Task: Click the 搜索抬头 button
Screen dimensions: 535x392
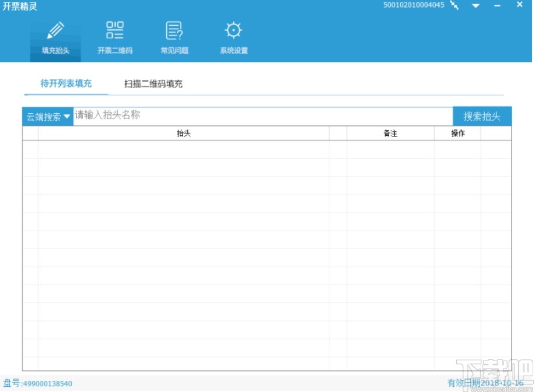Action: click(x=482, y=116)
